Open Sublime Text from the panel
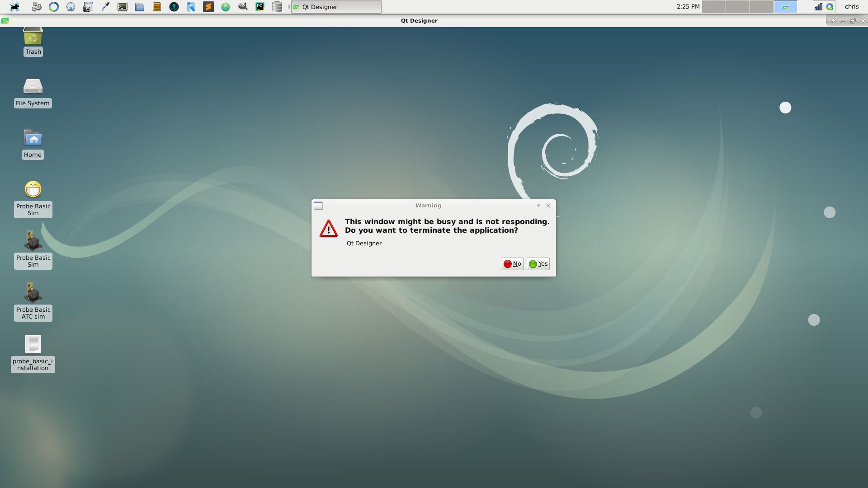868x488 pixels. (x=208, y=7)
